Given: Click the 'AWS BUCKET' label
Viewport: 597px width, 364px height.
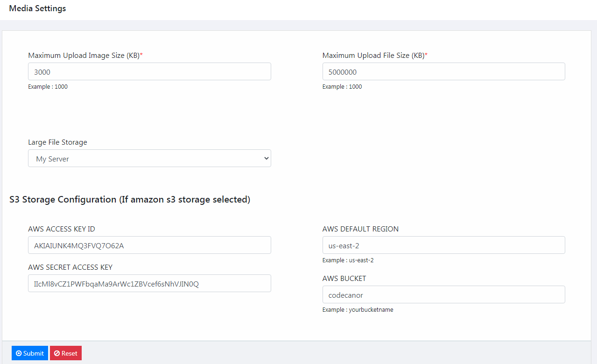Looking at the screenshot, I should point(344,278).
